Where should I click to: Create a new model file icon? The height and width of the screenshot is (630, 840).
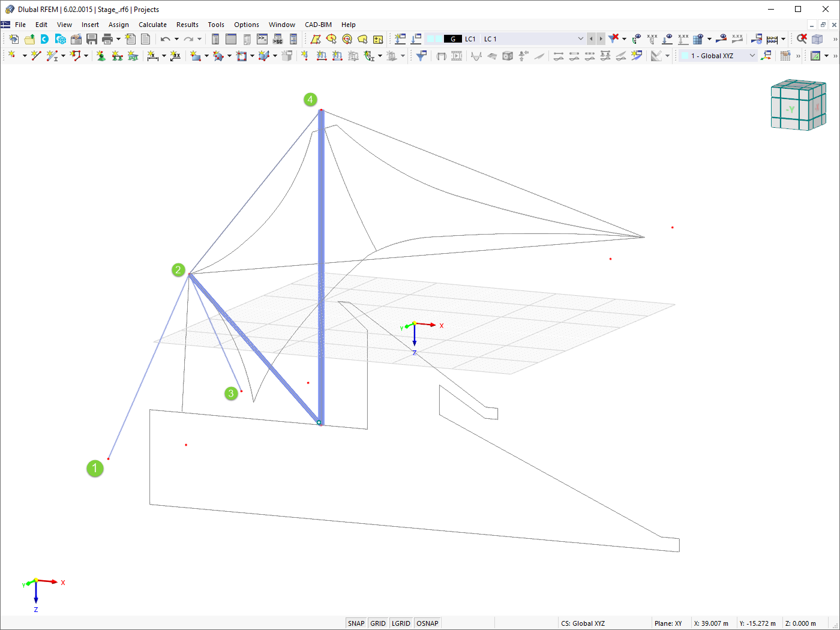(13, 39)
